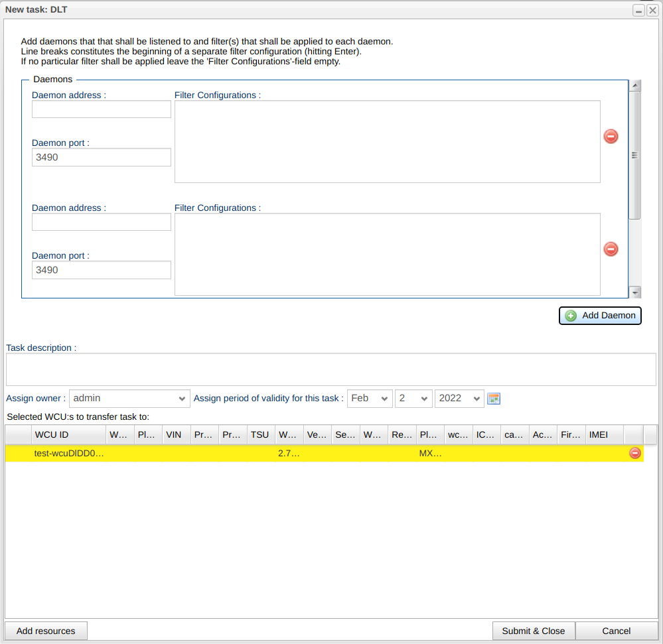Click the VIN column header
Viewport: 663px width, 644px height.
tap(177, 435)
